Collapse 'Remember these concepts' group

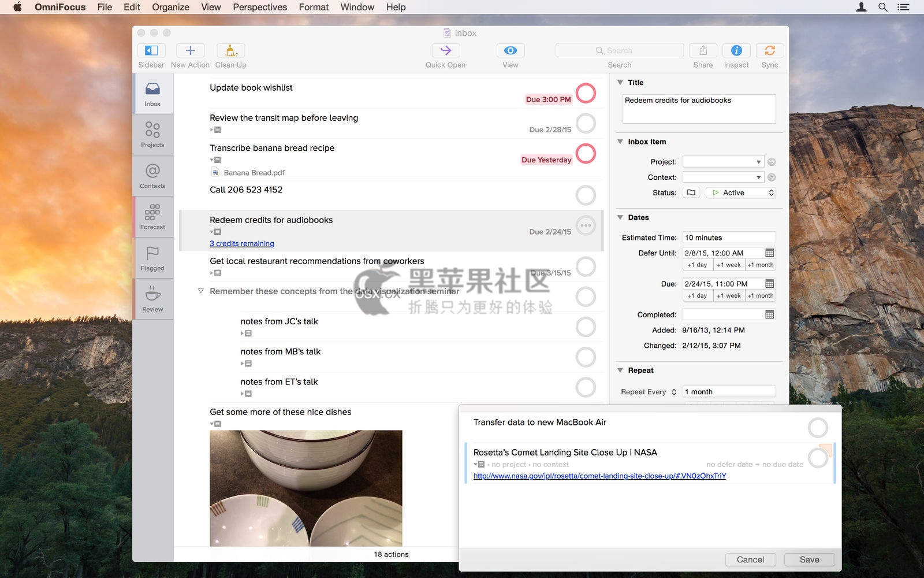[x=200, y=291]
